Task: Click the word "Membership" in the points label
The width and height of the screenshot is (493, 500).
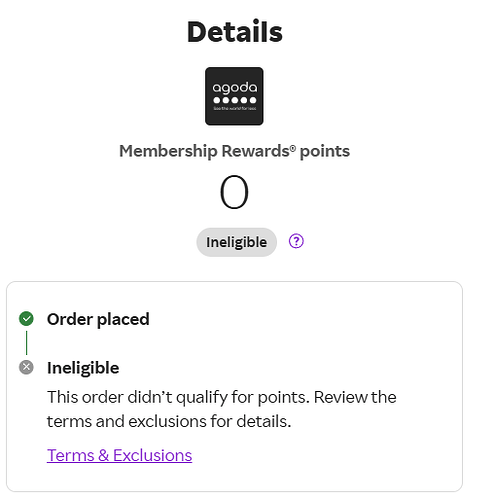Action: [168, 151]
